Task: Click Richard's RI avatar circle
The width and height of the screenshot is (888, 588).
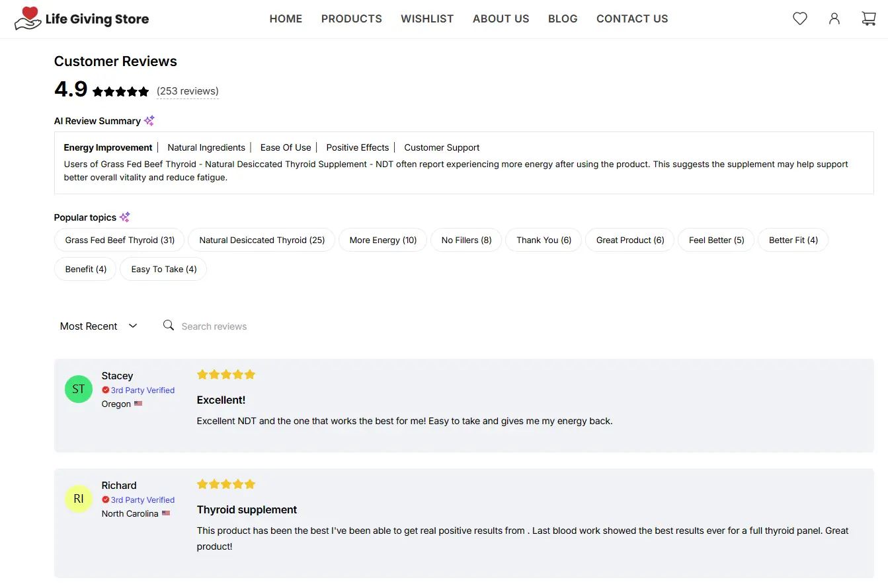Action: pos(79,499)
